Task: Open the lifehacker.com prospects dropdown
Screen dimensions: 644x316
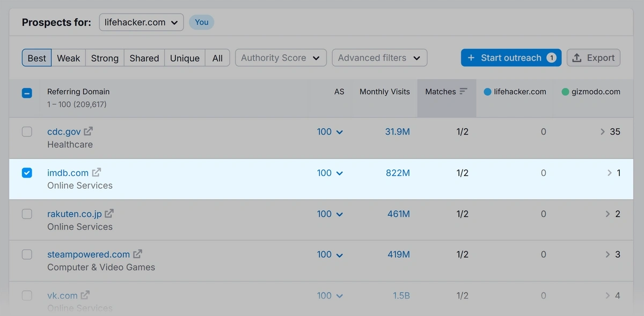Action: pos(141,22)
